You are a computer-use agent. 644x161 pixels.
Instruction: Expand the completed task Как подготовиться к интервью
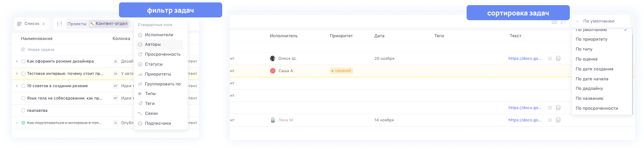(17, 123)
